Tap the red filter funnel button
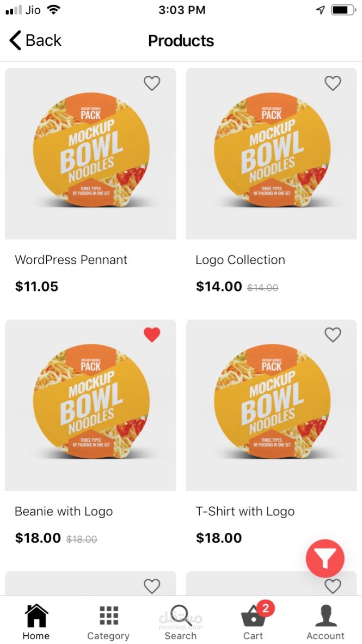This screenshot has width=362, height=644. pos(325,558)
